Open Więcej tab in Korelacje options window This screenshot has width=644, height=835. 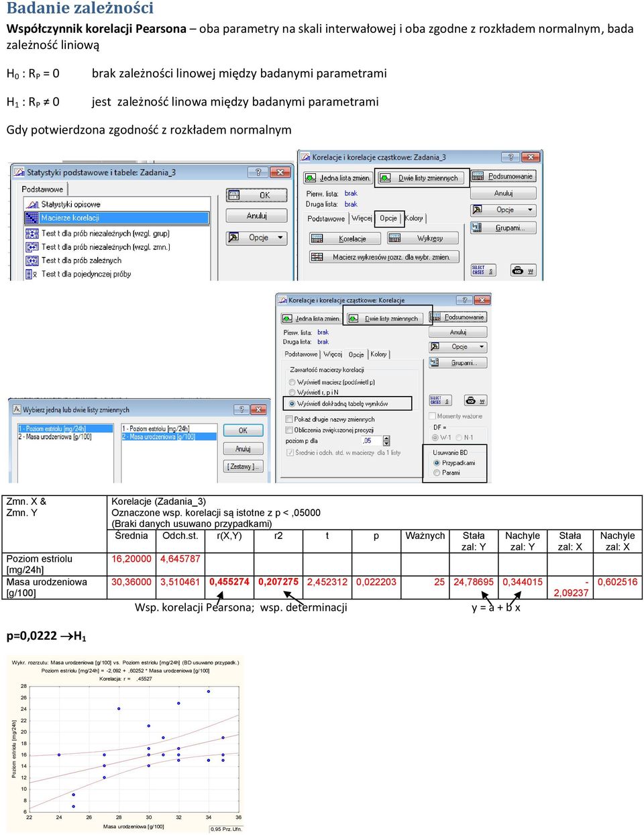333,354
